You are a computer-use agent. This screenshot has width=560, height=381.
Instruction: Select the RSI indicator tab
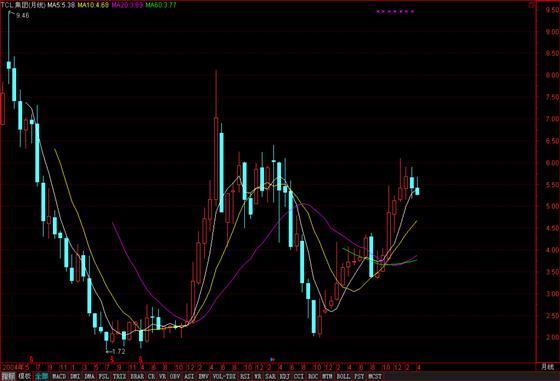[x=245, y=376]
